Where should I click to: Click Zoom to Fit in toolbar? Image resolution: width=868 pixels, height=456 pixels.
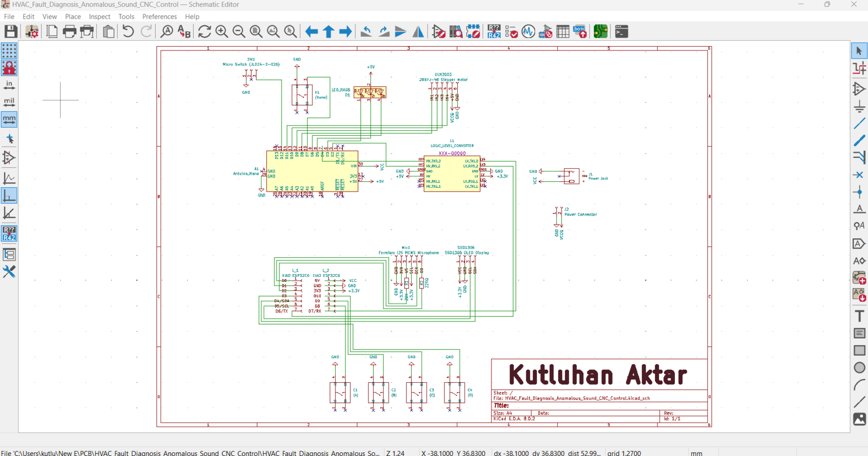[256, 31]
